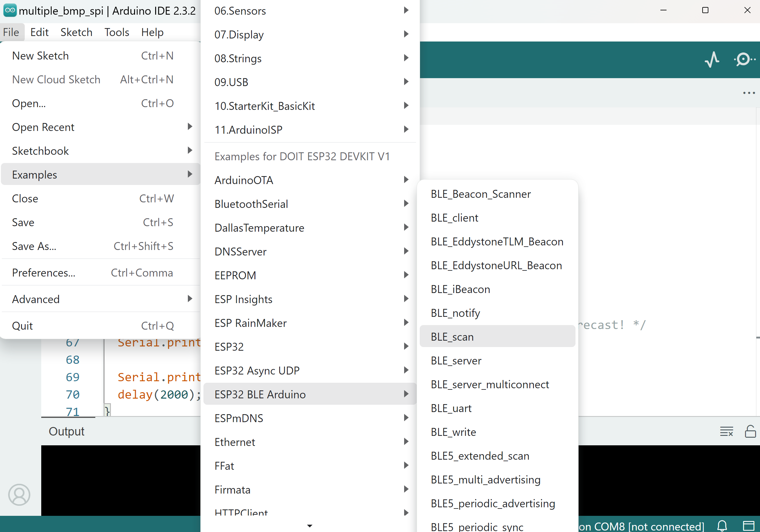Expand DallasTemperature examples
Image resolution: width=760 pixels, height=532 pixels.
point(310,228)
